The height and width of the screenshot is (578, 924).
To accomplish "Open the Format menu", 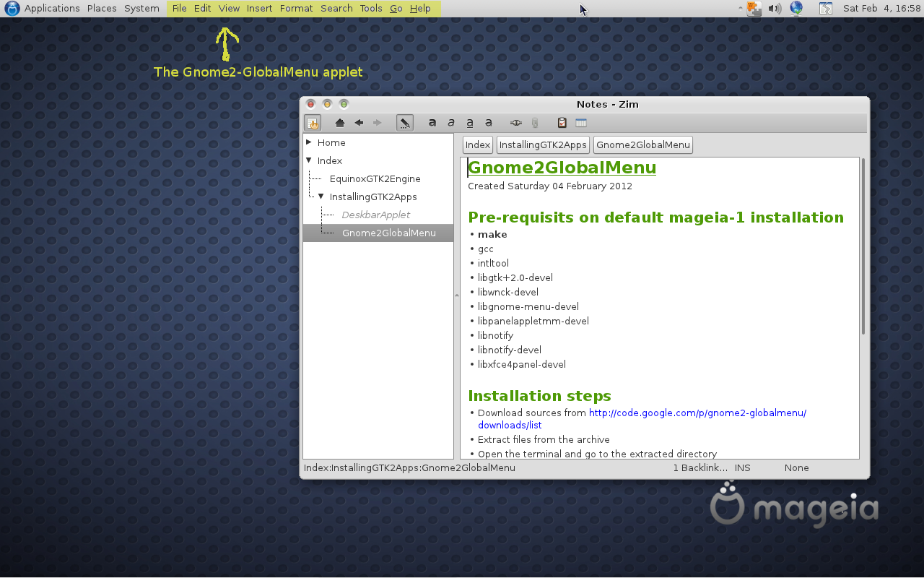I will pyautogui.click(x=296, y=9).
